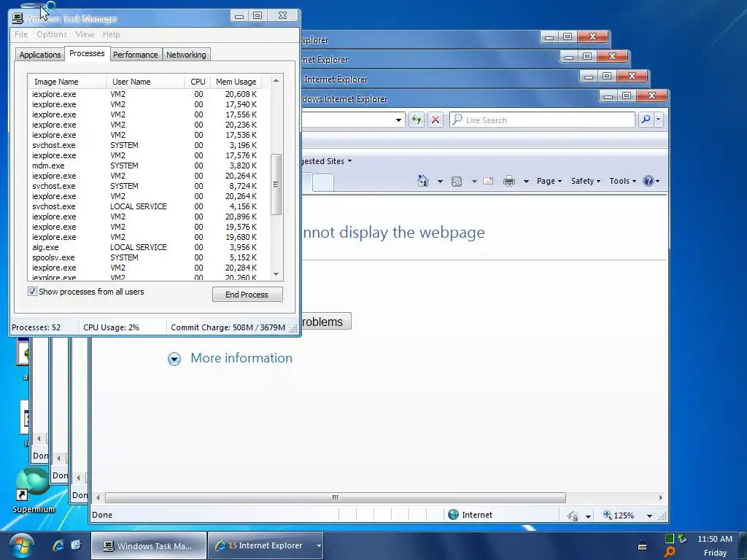Sort by CPU column header
The width and height of the screenshot is (747, 560).
point(197,82)
